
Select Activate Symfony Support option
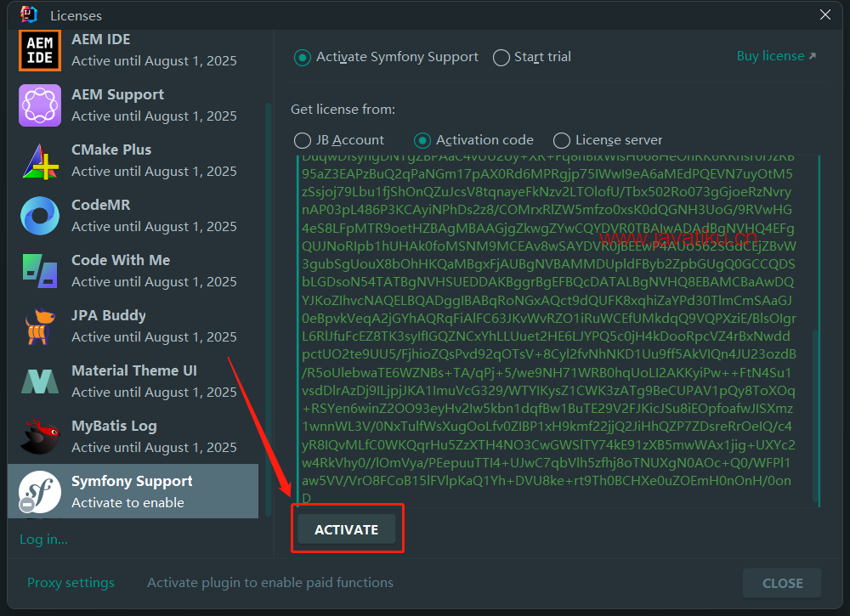tap(303, 57)
